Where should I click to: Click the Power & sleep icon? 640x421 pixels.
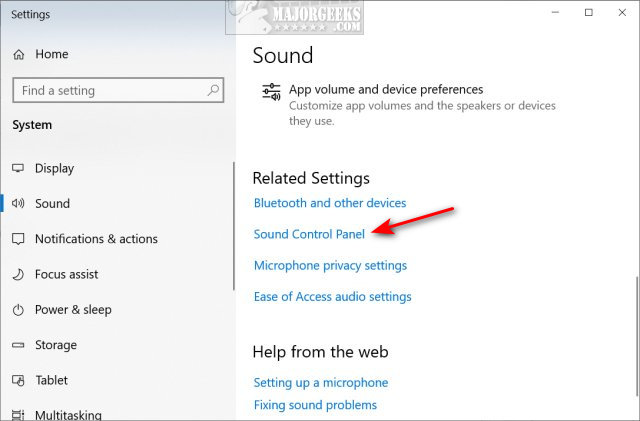[x=18, y=310]
